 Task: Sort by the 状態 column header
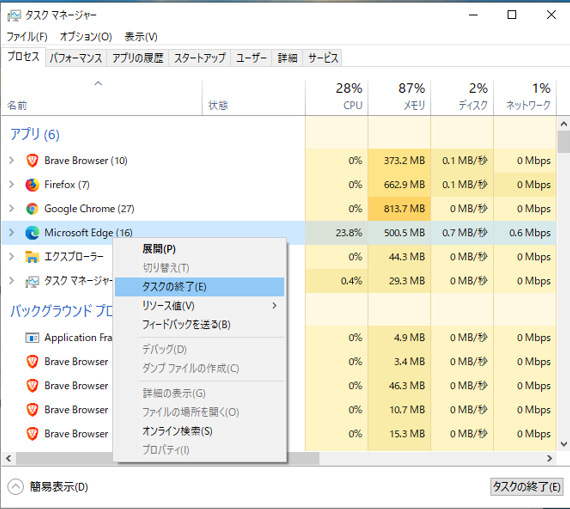tap(253, 97)
